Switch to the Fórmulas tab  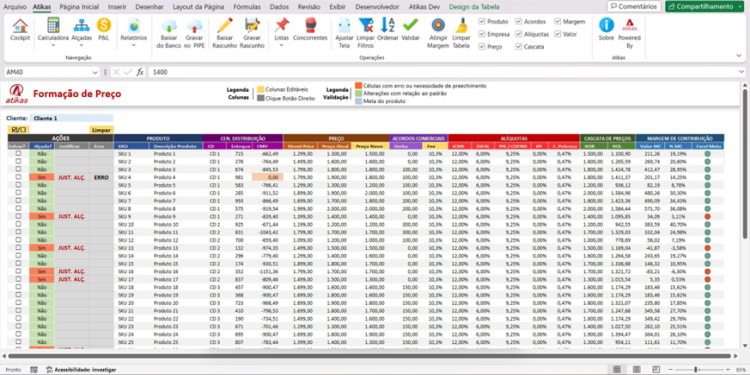click(247, 7)
